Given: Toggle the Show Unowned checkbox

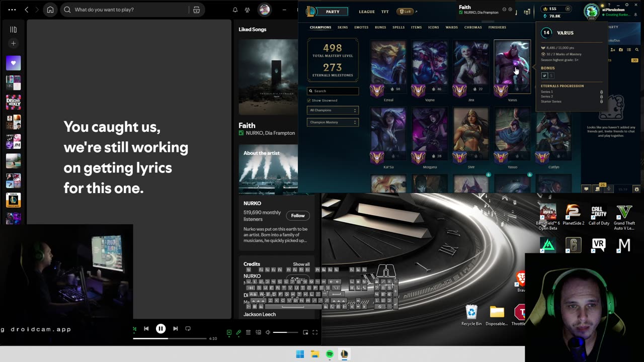Looking at the screenshot, I should pyautogui.click(x=309, y=101).
